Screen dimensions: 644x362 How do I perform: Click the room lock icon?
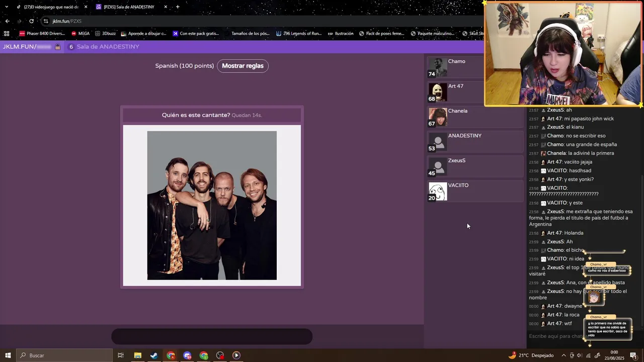click(57, 47)
